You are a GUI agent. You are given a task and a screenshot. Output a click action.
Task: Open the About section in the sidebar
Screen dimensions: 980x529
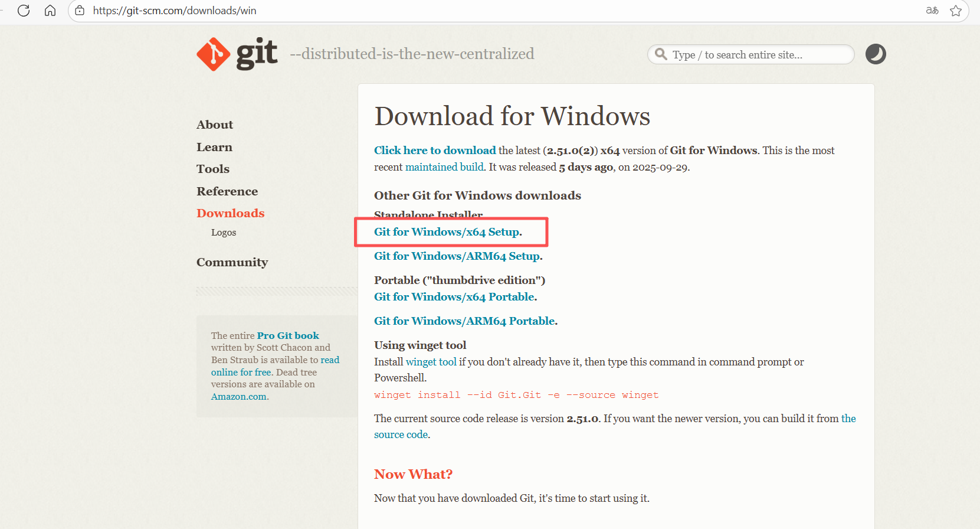point(215,125)
